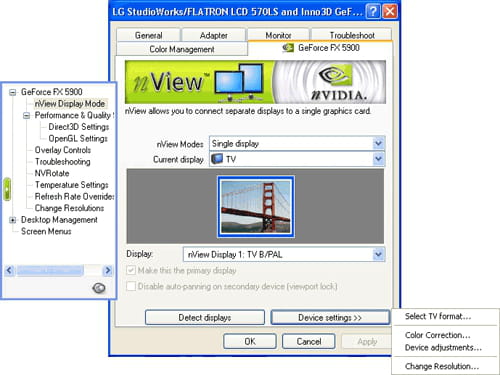Image resolution: width=500 pixels, height=375 pixels.
Task: Click the sidebar scroll right arrow
Action: 108,270
